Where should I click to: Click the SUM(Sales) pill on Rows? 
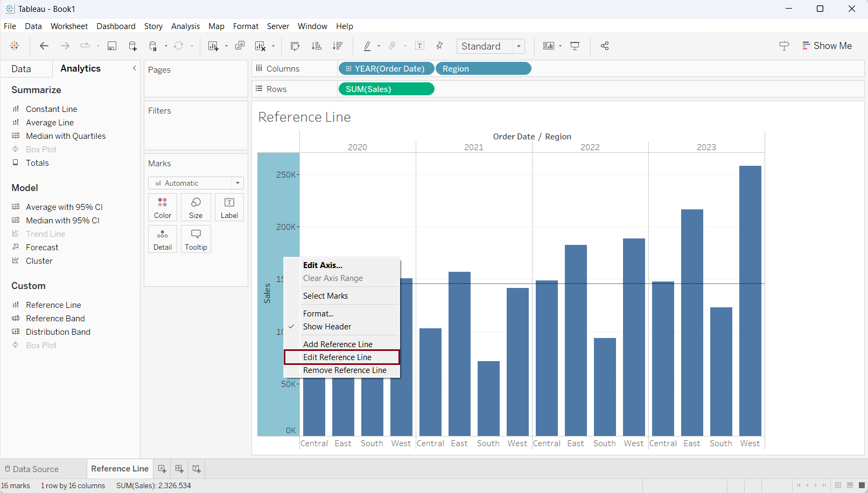coord(386,89)
